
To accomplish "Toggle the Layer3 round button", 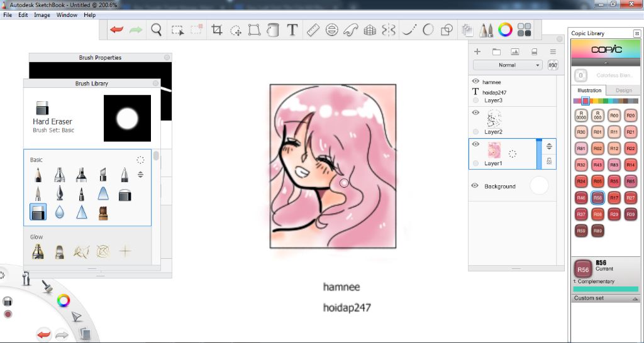I will pyautogui.click(x=475, y=100).
